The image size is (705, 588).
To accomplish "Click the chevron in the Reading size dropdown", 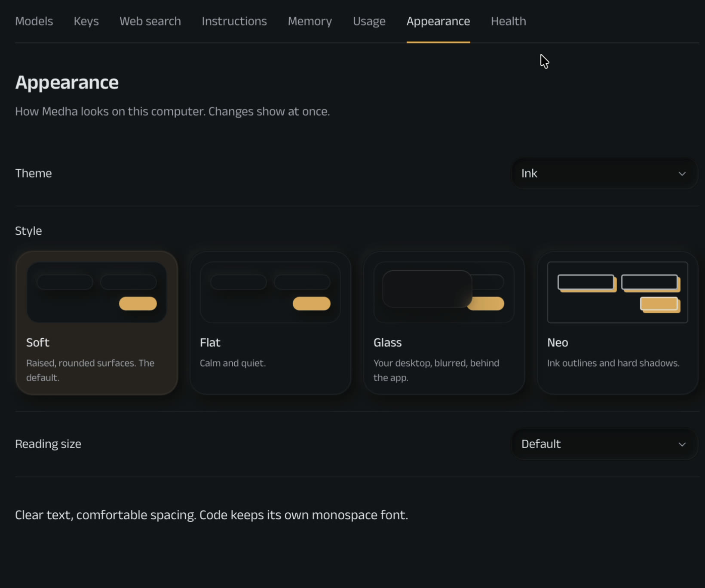I will (x=682, y=444).
